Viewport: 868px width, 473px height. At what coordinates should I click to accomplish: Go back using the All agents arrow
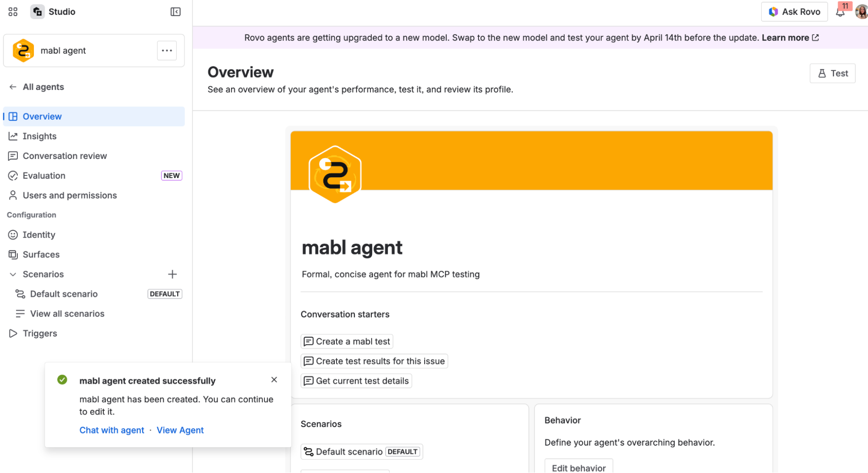13,87
